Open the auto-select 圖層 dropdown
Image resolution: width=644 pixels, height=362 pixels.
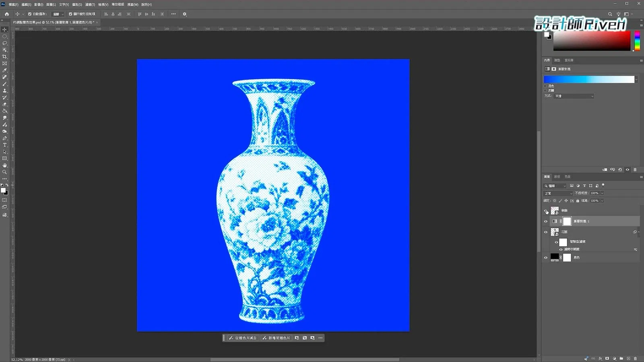click(x=58, y=14)
